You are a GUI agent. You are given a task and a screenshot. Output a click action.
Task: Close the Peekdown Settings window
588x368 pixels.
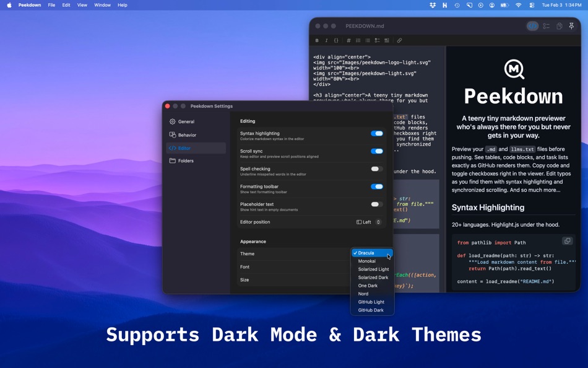(x=168, y=107)
